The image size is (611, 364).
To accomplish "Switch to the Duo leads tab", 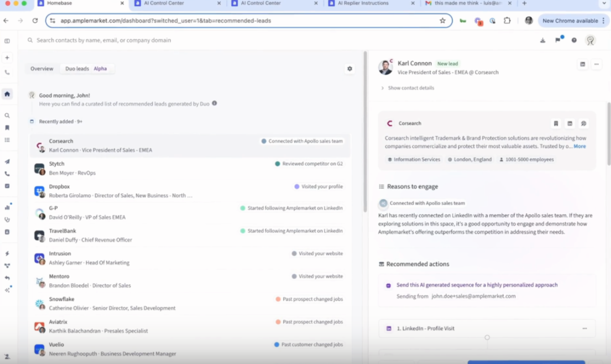I will coord(86,68).
